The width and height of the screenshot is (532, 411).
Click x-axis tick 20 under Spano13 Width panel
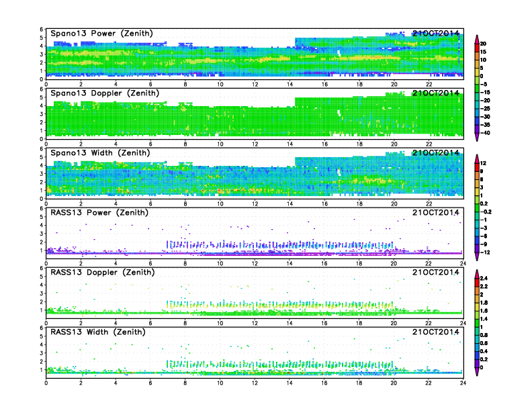(x=394, y=203)
